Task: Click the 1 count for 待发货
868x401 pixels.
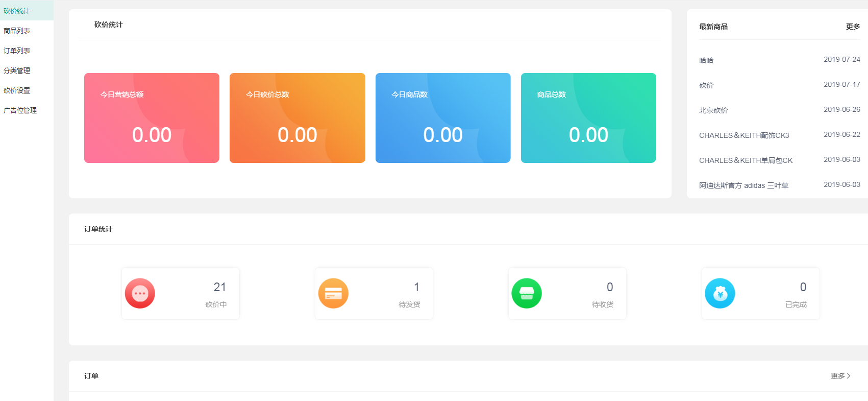Action: coord(416,287)
